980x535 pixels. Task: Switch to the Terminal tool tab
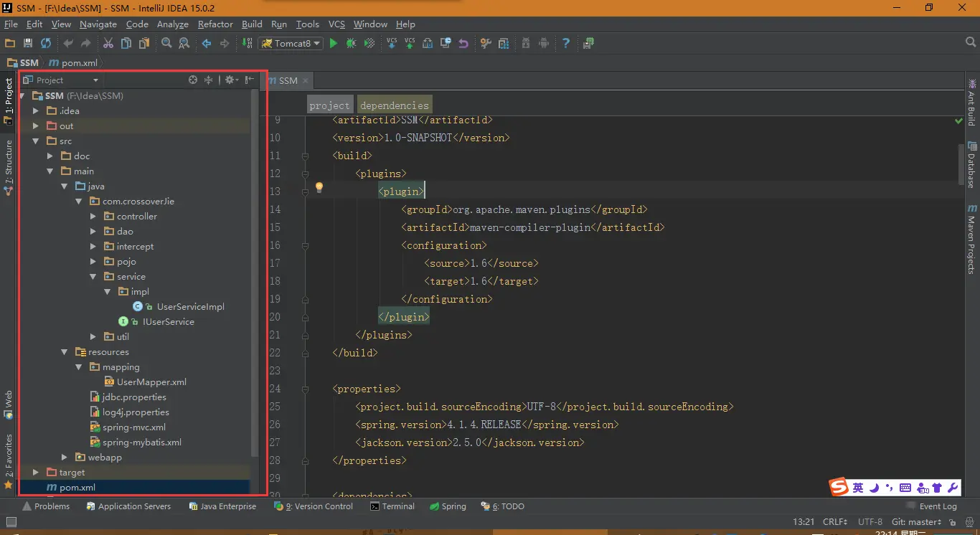392,506
